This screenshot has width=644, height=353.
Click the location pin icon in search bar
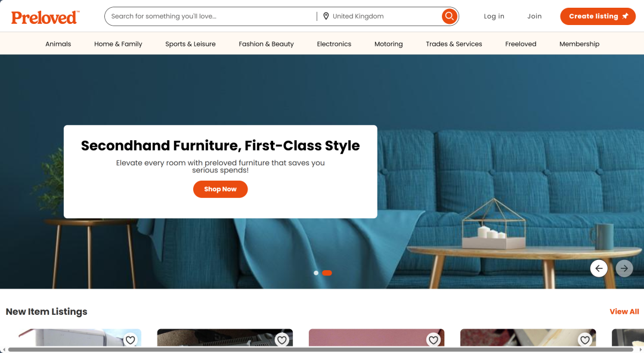[326, 16]
